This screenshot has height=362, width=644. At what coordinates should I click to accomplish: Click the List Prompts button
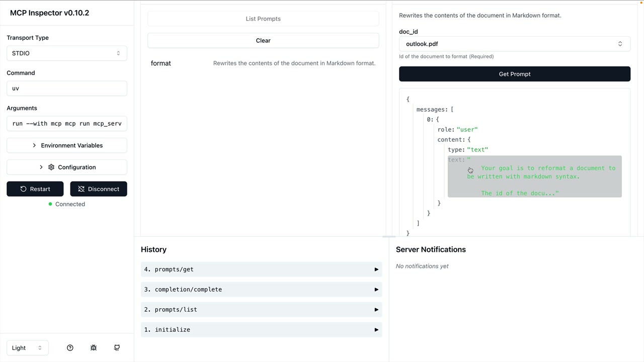pyautogui.click(x=263, y=19)
